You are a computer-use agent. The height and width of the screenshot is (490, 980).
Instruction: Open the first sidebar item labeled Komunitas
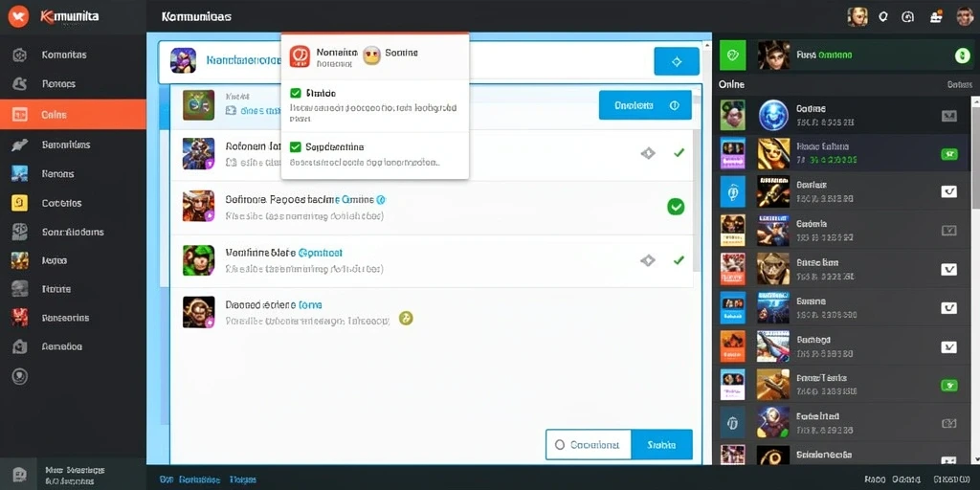pos(73,55)
